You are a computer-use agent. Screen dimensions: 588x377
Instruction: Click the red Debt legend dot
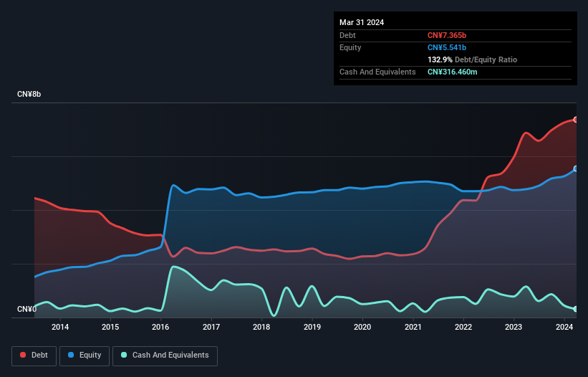click(23, 355)
